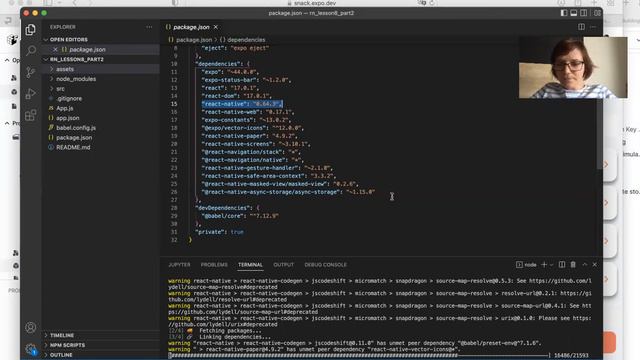Expand the Timeline section
The height and width of the screenshot is (360, 640).
(62, 335)
